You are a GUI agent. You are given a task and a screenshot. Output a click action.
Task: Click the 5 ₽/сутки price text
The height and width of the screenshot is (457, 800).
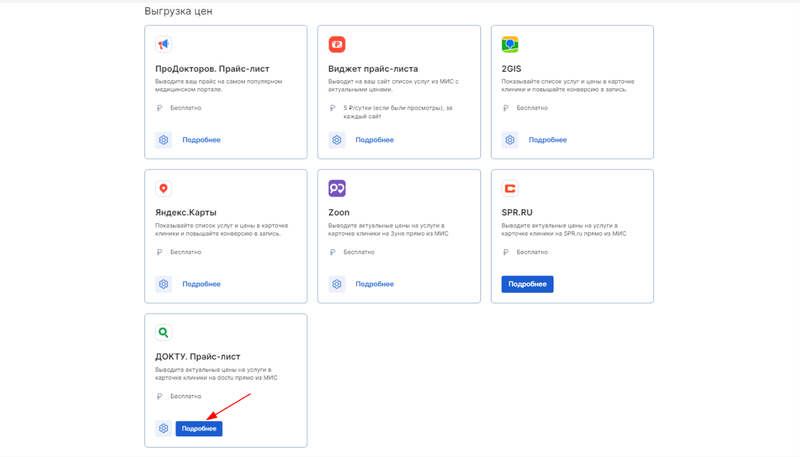398,112
